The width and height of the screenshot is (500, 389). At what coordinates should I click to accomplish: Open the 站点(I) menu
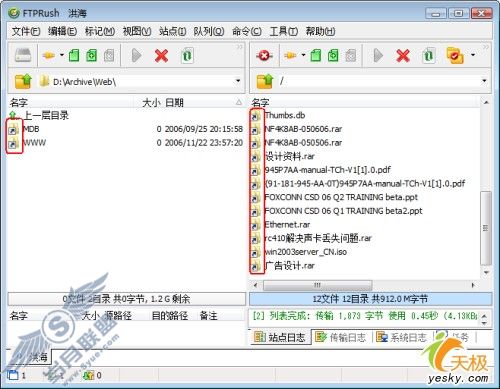[173, 31]
